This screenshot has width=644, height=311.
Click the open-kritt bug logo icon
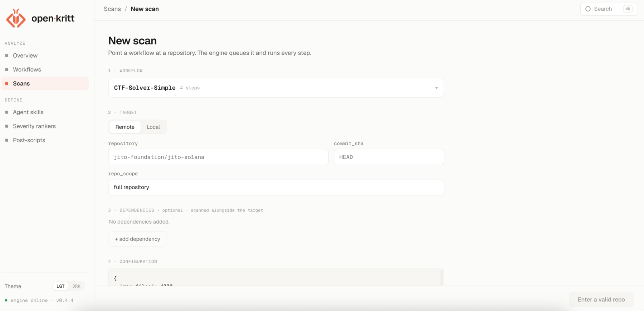(16, 18)
